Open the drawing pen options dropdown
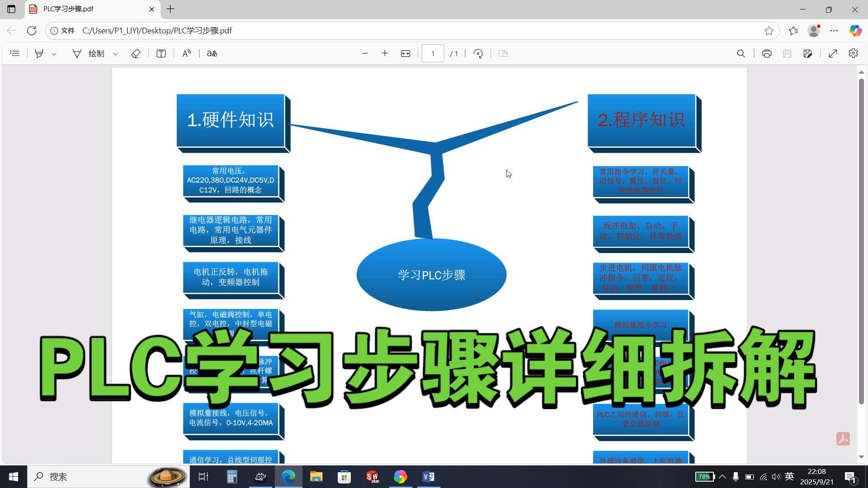The height and width of the screenshot is (488, 868). pyautogui.click(x=116, y=53)
